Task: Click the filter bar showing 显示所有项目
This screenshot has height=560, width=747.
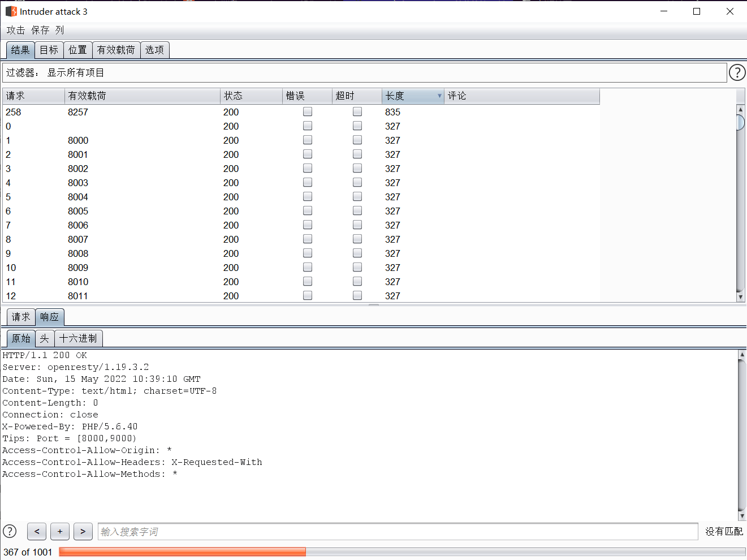Action: [364, 72]
